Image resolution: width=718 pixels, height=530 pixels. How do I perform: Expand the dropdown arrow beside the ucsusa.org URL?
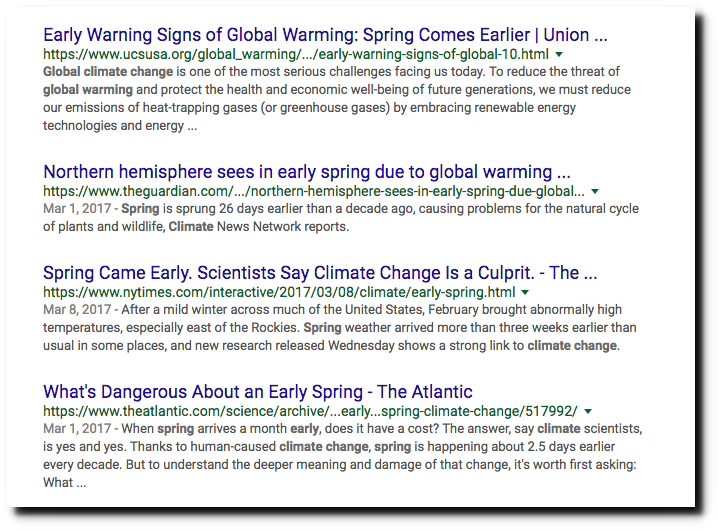coord(559,55)
